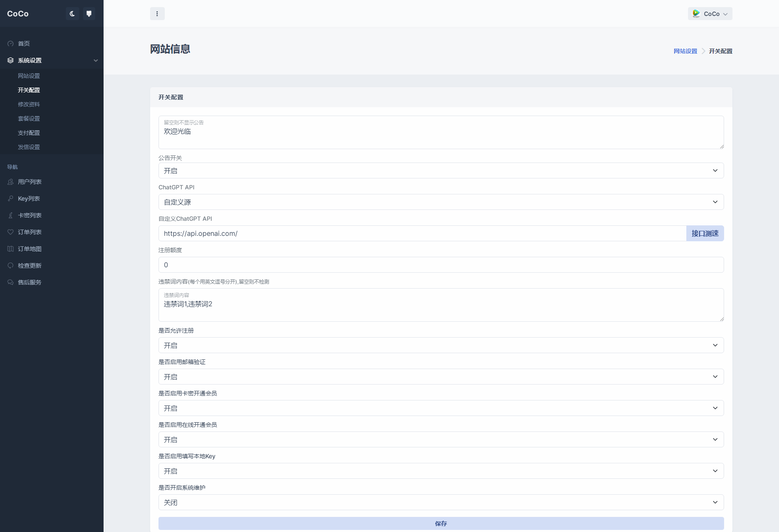Click the 保存 save button
779x532 pixels.
(x=441, y=523)
